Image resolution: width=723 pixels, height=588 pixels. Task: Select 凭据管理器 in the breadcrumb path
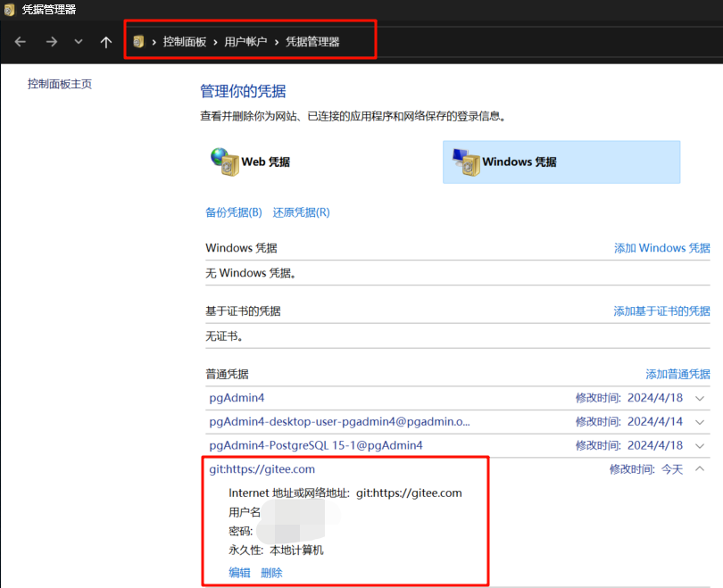[312, 42]
